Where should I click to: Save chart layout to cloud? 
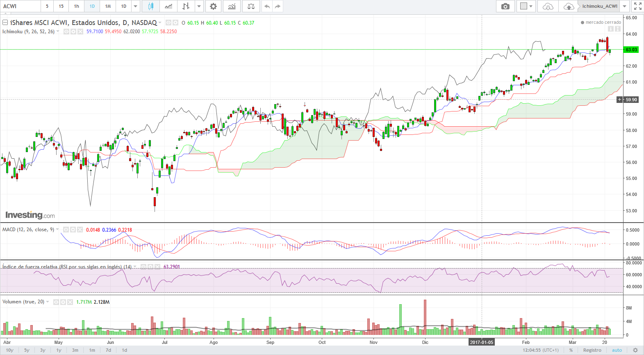click(x=569, y=6)
